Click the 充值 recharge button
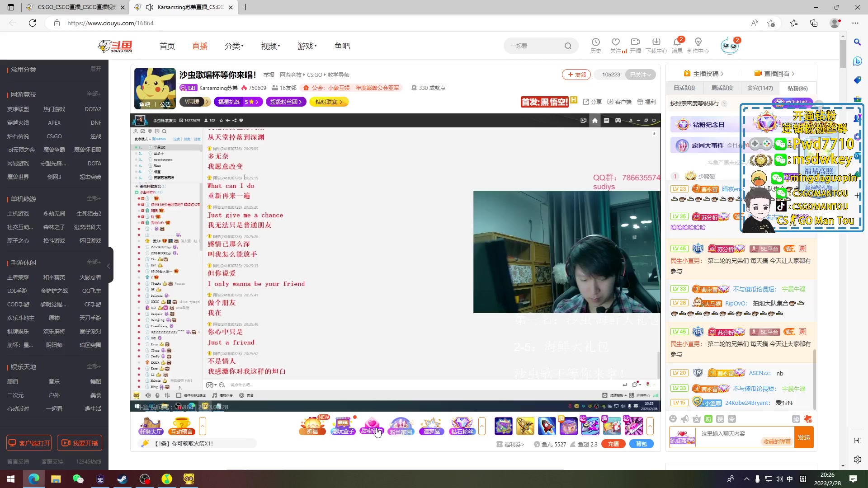 613,444
